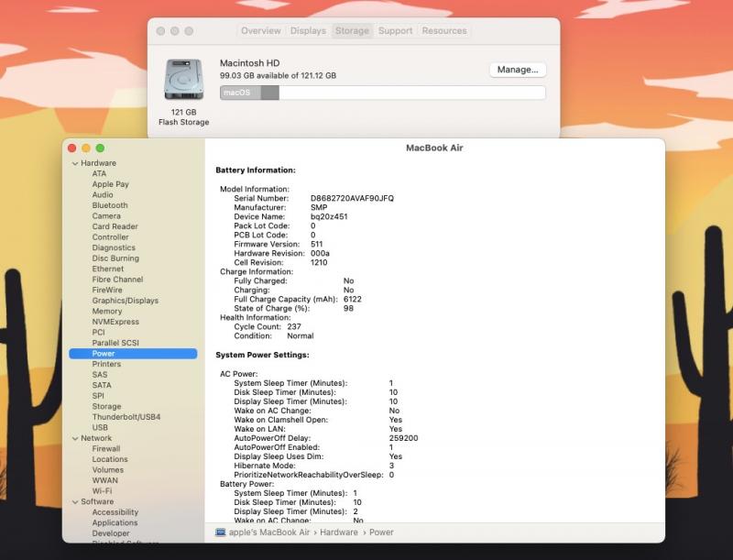Select Memory in the sidebar

coord(107,312)
